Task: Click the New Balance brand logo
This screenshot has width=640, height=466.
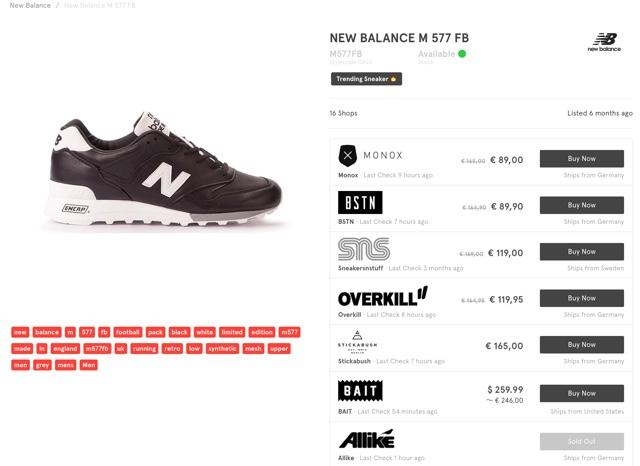Action: tap(604, 42)
